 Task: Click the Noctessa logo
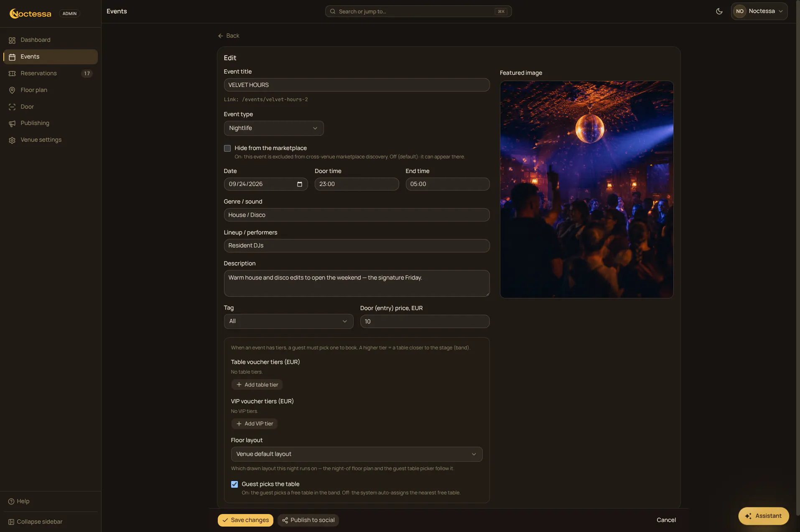(30, 13)
